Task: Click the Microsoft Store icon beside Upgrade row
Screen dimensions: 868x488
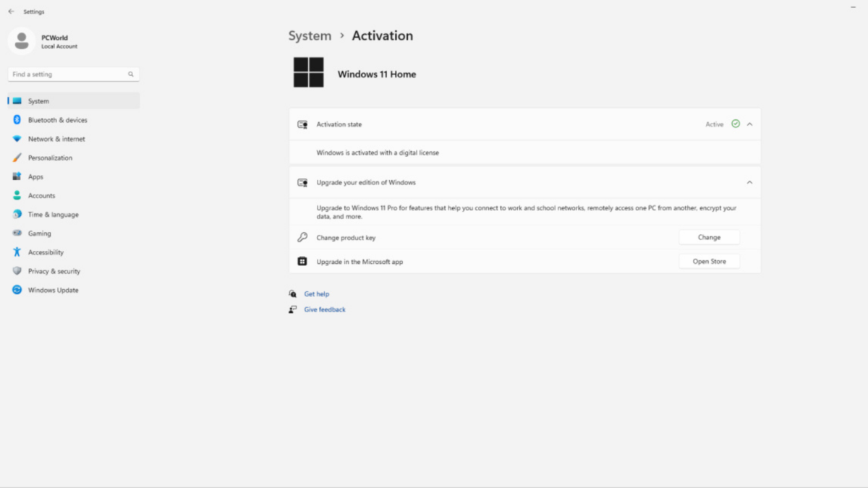Action: [x=302, y=261]
